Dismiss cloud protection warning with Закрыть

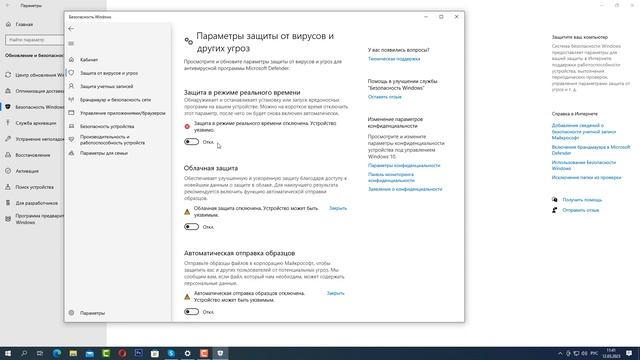(x=338, y=208)
